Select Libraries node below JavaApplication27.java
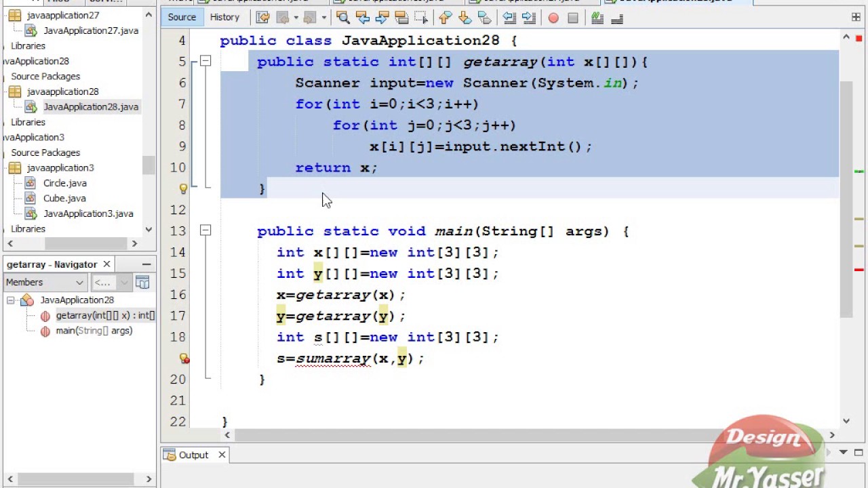Image resolution: width=868 pixels, height=488 pixels. point(28,46)
